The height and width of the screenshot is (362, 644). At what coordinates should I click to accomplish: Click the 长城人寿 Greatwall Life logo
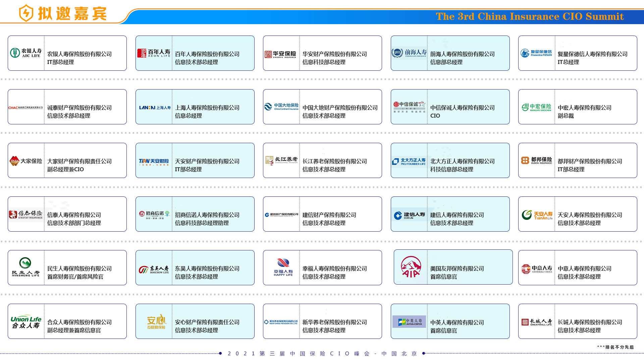pos(537,322)
